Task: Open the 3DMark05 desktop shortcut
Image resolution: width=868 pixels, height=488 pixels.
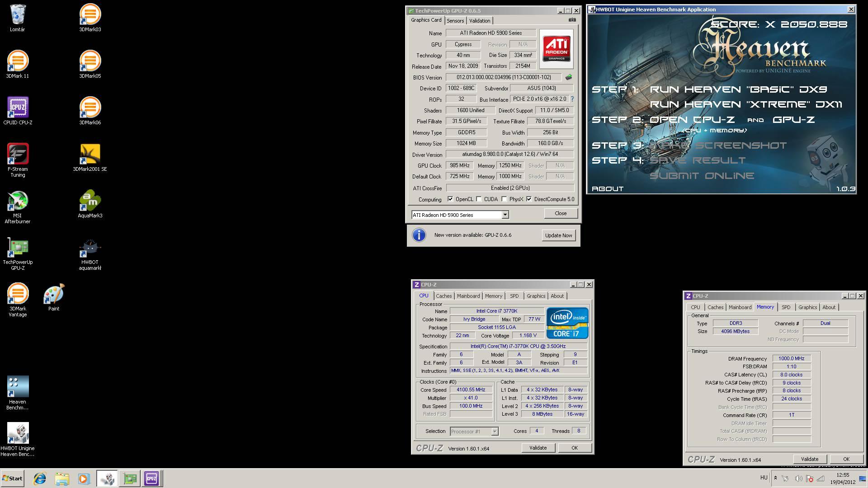Action: point(90,65)
